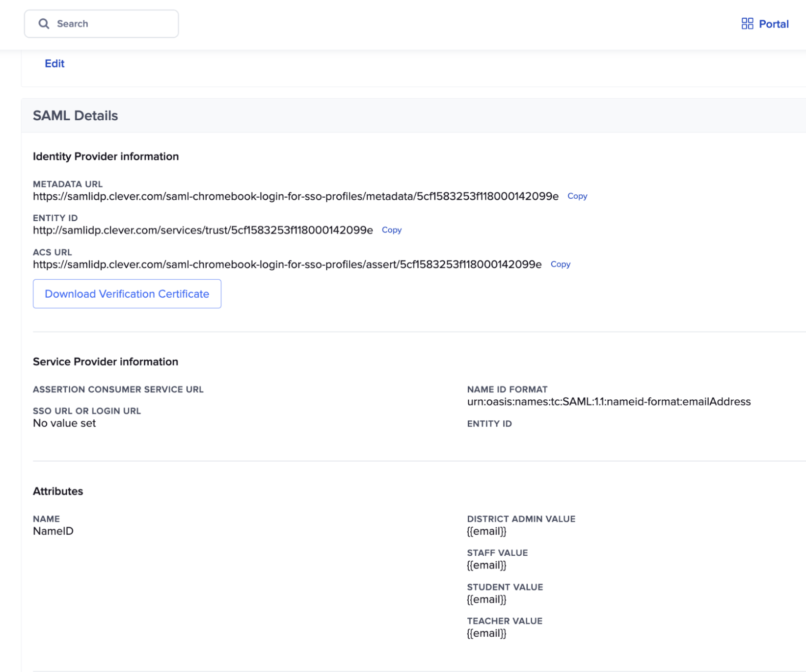Open the Portal link
Image resolution: width=806 pixels, height=672 pixels.
pos(773,24)
